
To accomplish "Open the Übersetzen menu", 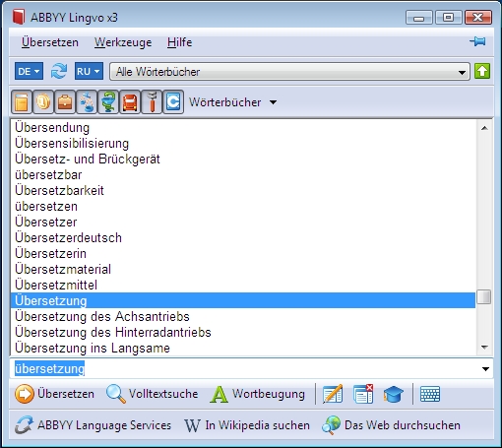I will point(50,42).
